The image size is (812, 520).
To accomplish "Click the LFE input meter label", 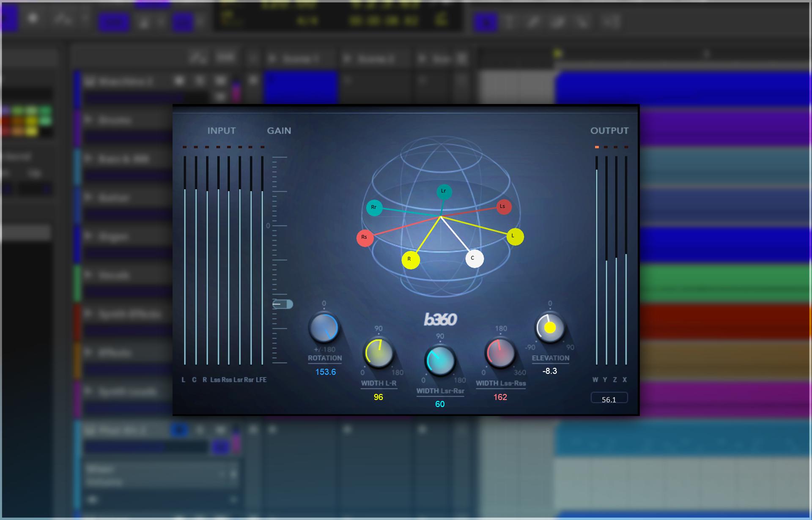I will 261,380.
